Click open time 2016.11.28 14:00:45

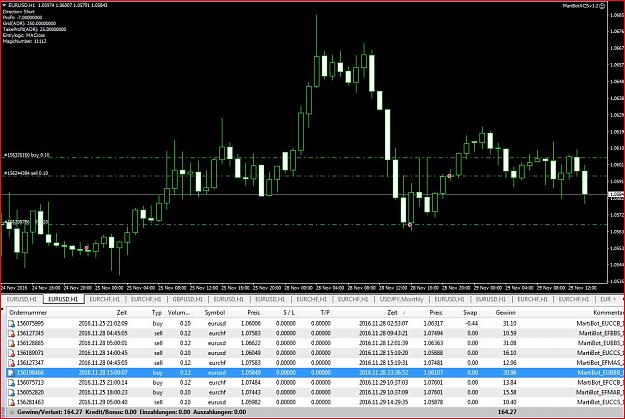103,353
